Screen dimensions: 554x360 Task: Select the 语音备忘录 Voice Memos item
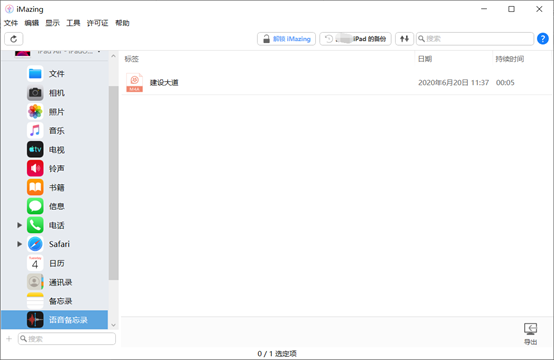54,320
